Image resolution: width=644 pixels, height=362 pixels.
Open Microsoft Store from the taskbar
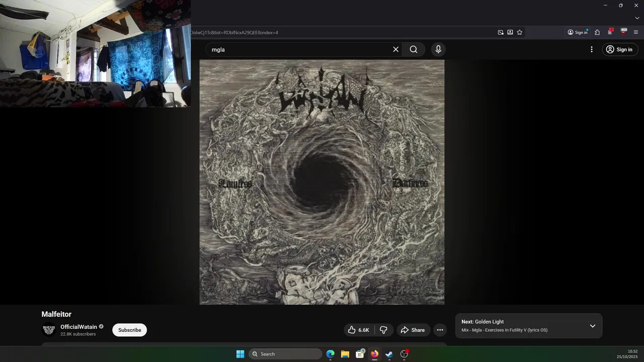(x=360, y=354)
